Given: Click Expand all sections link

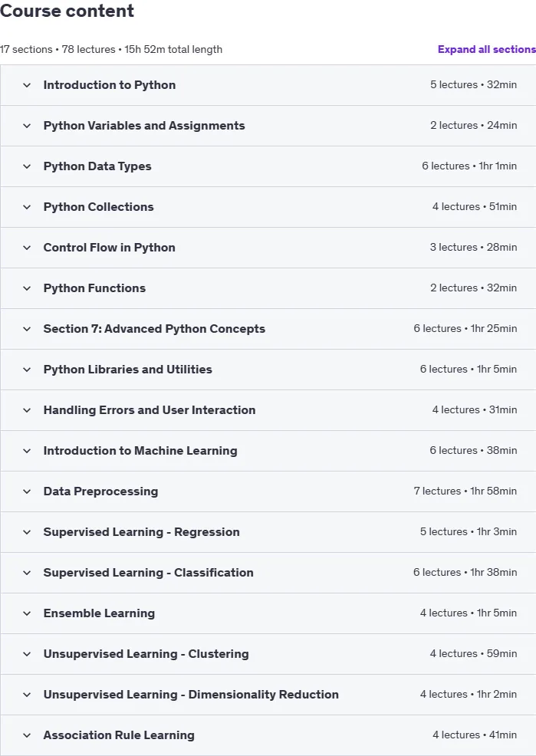Looking at the screenshot, I should coord(486,49).
